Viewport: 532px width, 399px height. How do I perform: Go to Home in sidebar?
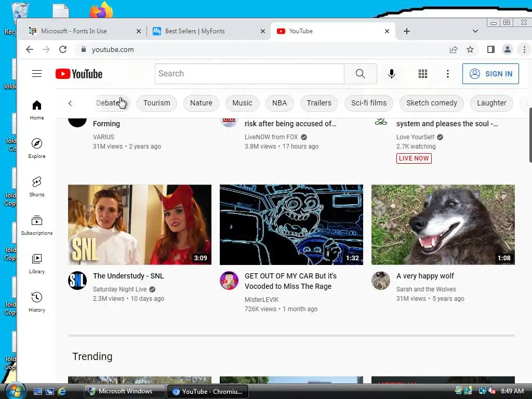tap(37, 110)
